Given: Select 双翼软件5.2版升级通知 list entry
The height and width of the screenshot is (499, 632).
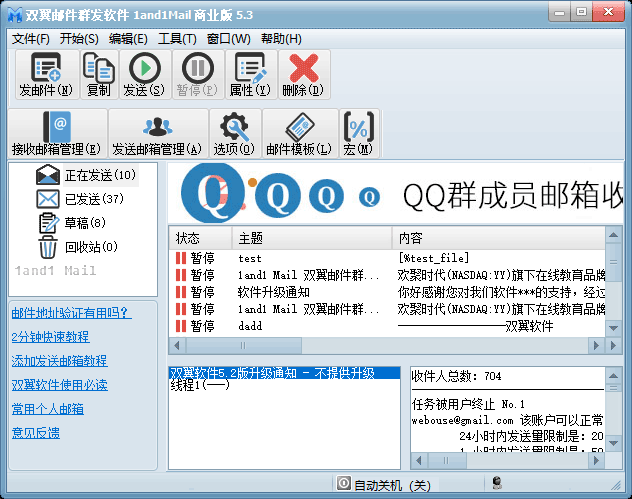Looking at the screenshot, I should [x=285, y=373].
